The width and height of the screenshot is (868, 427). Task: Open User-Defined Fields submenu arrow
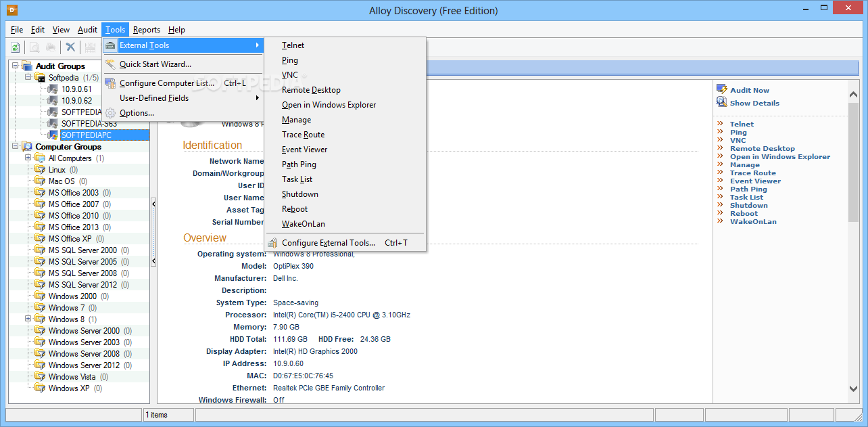[x=258, y=98]
